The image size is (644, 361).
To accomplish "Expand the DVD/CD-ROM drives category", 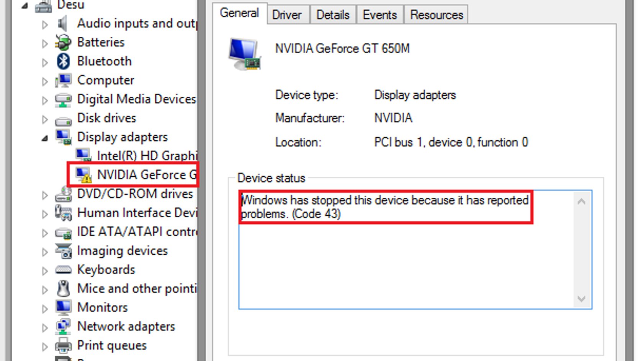I will pos(45,195).
